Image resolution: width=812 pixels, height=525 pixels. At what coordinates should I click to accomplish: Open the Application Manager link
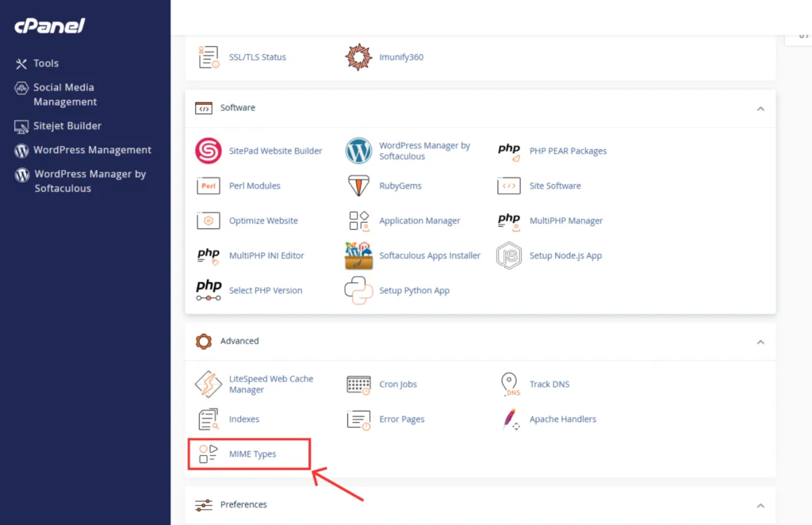(x=419, y=220)
